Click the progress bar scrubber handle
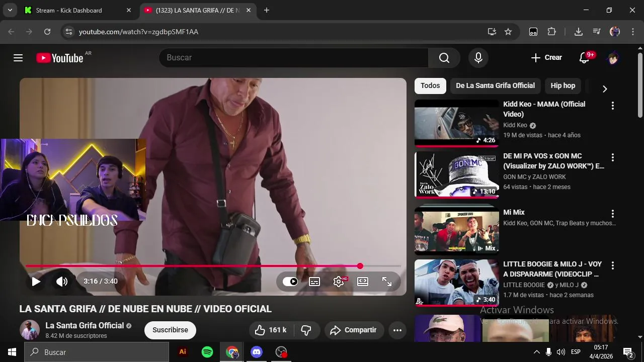This screenshot has height=362, width=644. pos(360,266)
